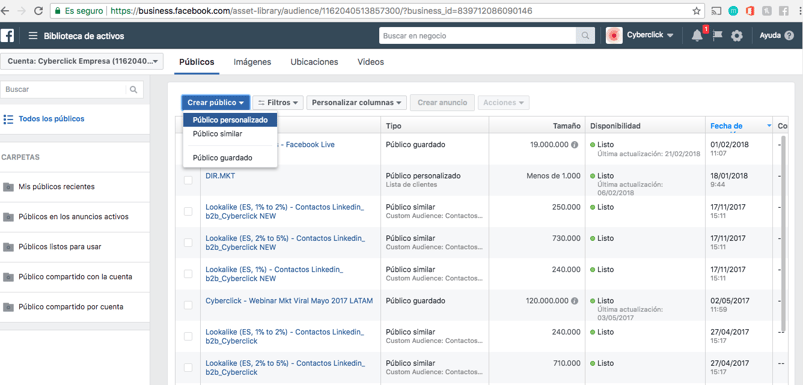Click the Buscar en negocio search field

[477, 36]
